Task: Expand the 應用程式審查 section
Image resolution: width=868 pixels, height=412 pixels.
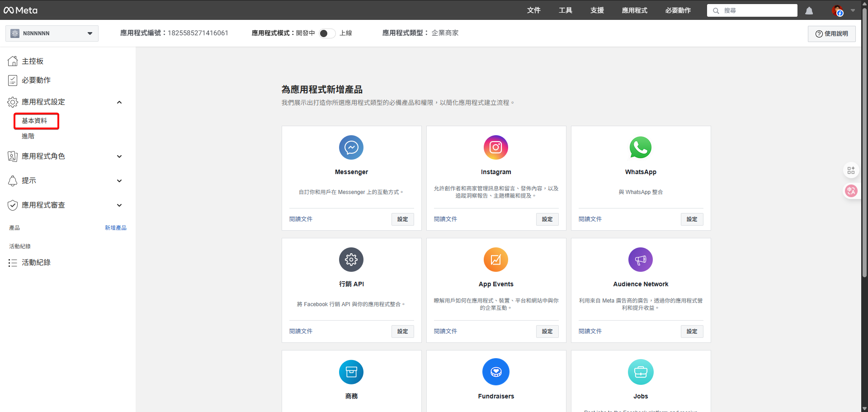Action: pos(119,205)
